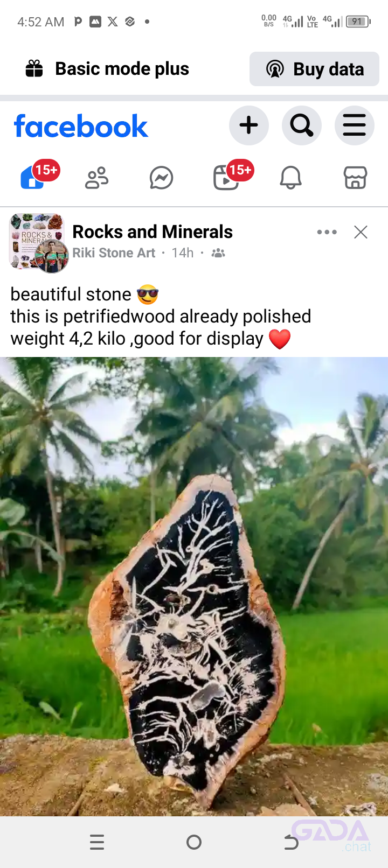Screen dimensions: 388x868
Task: Open the hamburger menu icon
Action: 354,125
